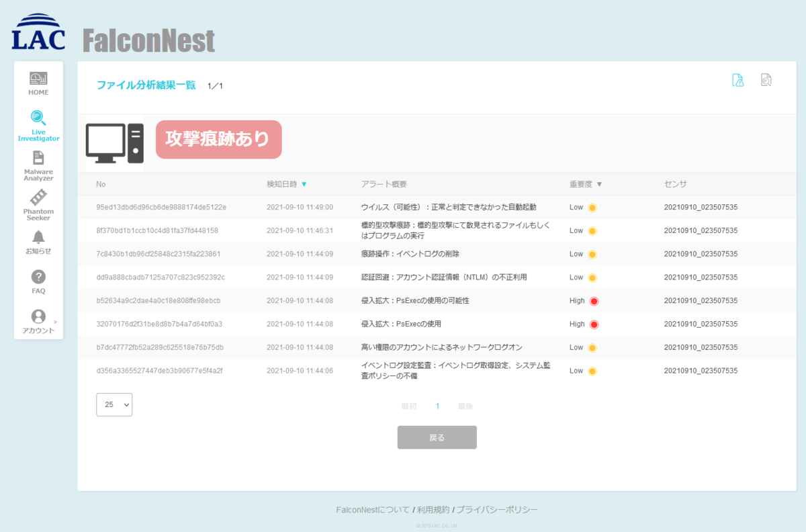The width and height of the screenshot is (806, 532).
Task: Select page 1 in pagination
Action: [x=437, y=406]
